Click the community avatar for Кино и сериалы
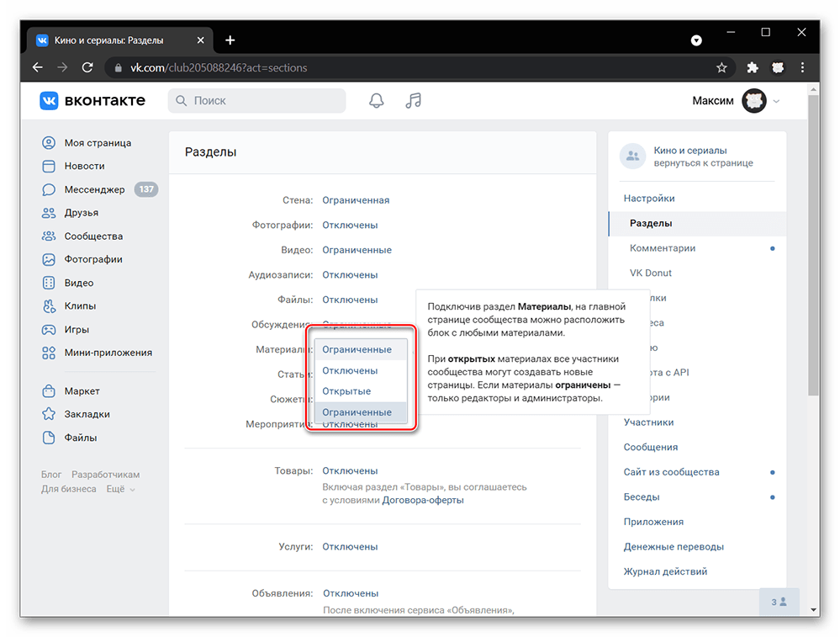The height and width of the screenshot is (637, 840). 632,156
